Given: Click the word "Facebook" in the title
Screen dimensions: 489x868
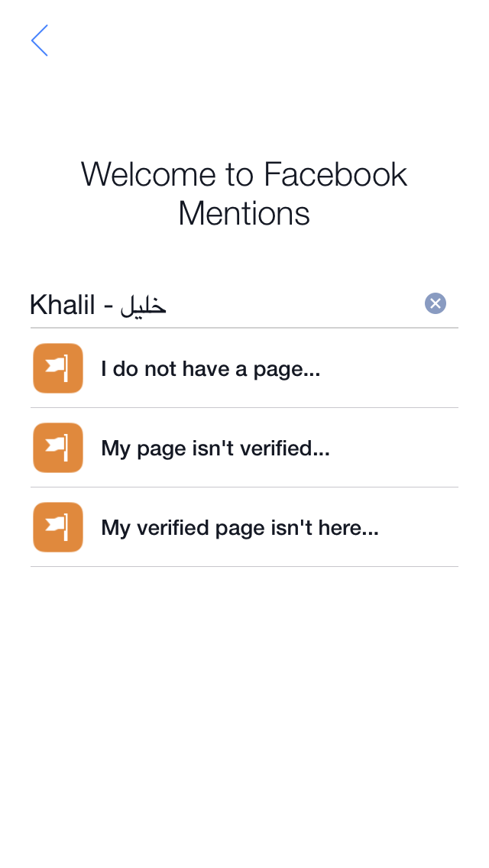Looking at the screenshot, I should 335,174.
